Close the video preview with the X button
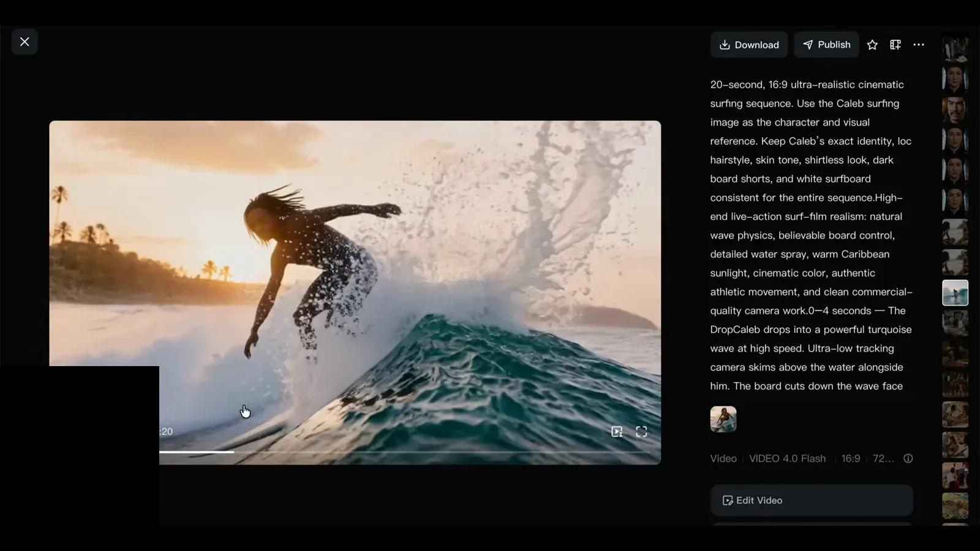Image resolution: width=980 pixels, height=551 pixels. (24, 42)
